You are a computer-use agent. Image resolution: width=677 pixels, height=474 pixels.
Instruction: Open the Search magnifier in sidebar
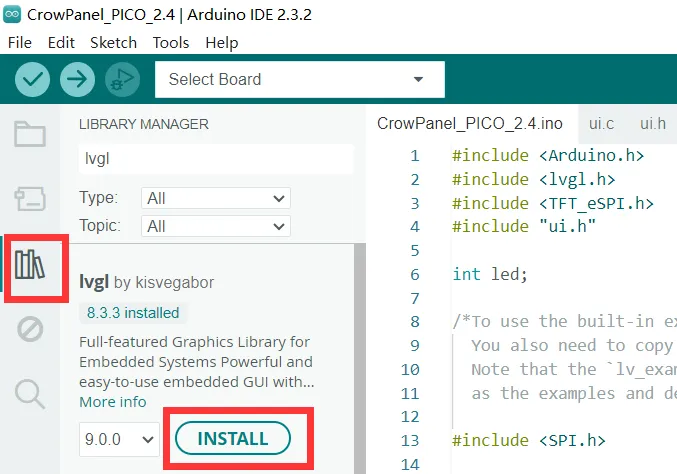[x=30, y=394]
